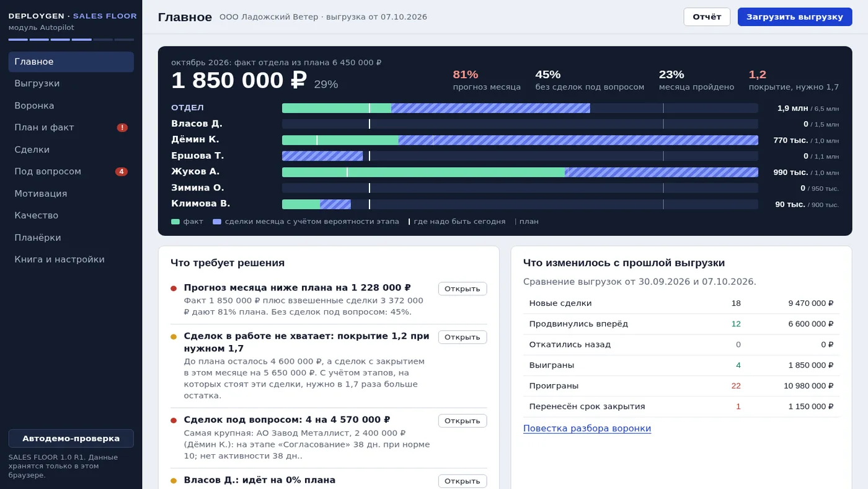Open Сделки in the sidebar
The width and height of the screenshot is (868, 489).
tap(71, 150)
